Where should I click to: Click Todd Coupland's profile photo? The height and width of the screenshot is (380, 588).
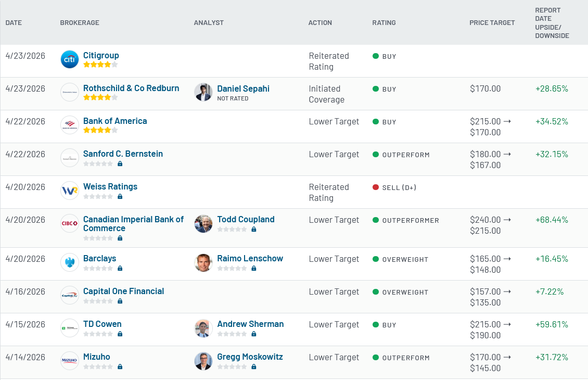coord(203,223)
